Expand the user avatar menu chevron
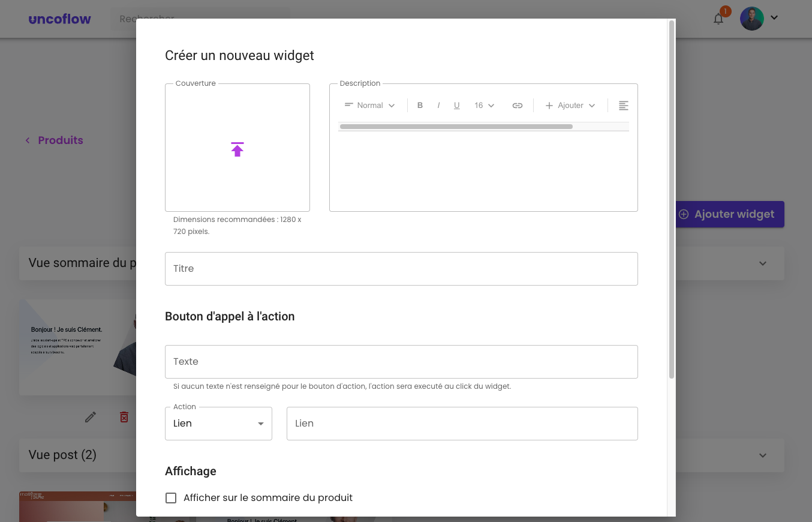Viewport: 812px width, 522px height. 774,18
